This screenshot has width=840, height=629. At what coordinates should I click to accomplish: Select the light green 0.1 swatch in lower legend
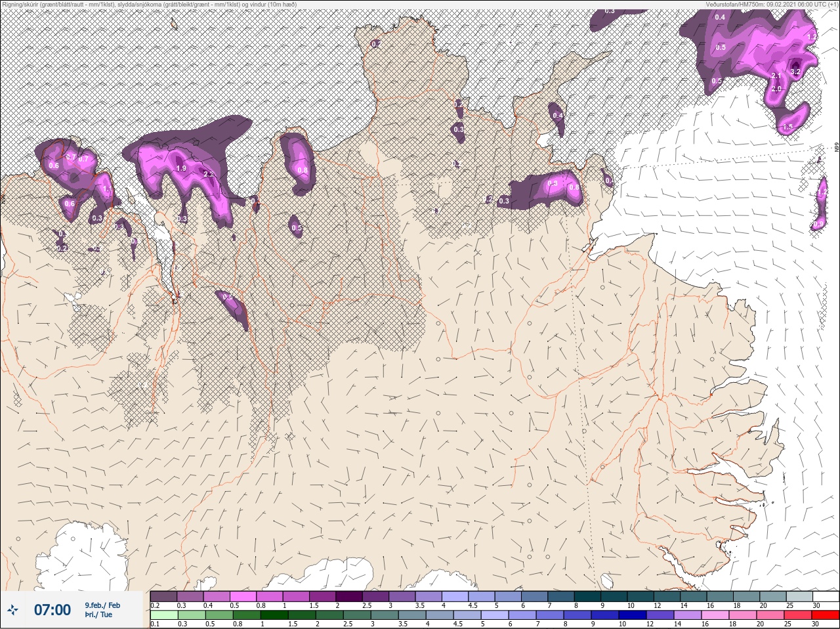tap(163, 615)
